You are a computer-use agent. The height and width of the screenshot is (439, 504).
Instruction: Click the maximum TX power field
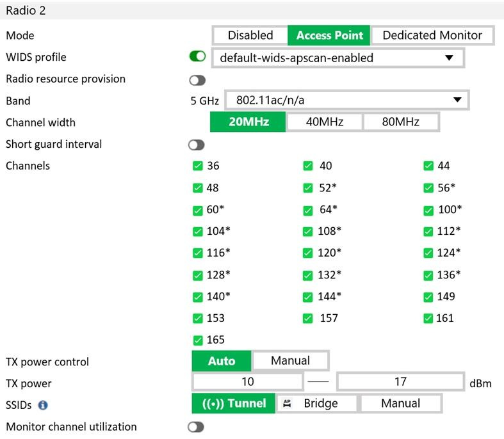point(400,382)
